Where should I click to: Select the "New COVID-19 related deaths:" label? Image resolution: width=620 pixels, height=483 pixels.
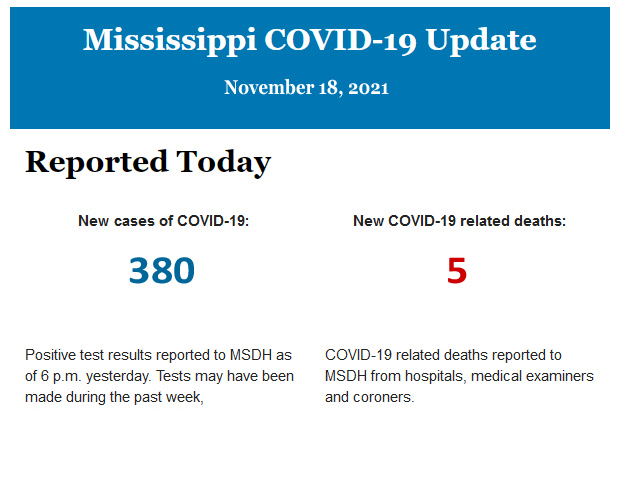(459, 221)
